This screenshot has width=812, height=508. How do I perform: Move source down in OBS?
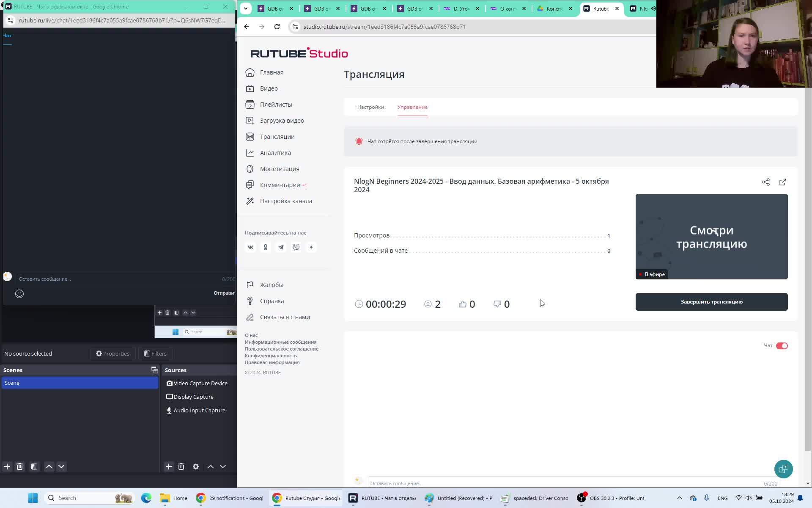[x=223, y=467]
